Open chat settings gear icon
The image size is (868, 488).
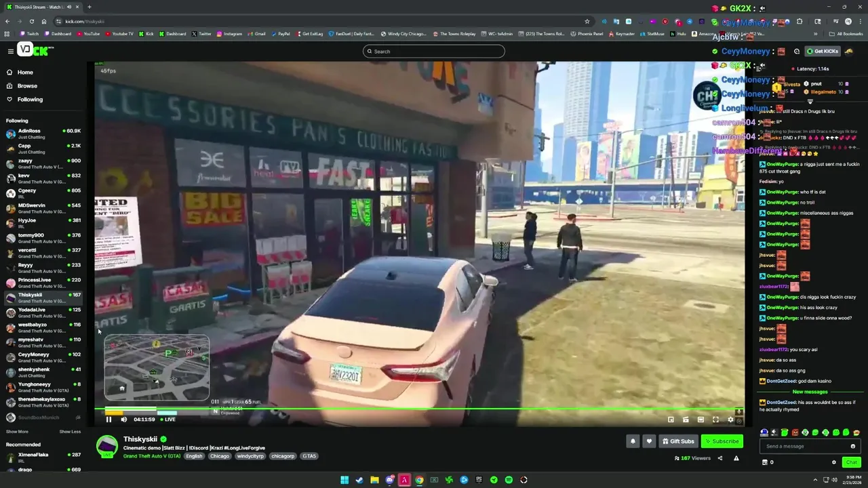[x=834, y=462]
